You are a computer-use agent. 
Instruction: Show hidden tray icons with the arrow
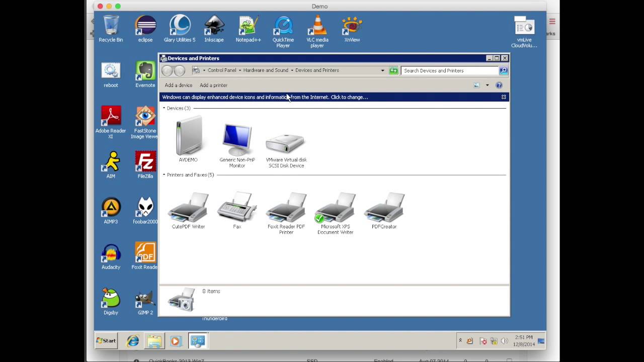(x=460, y=340)
